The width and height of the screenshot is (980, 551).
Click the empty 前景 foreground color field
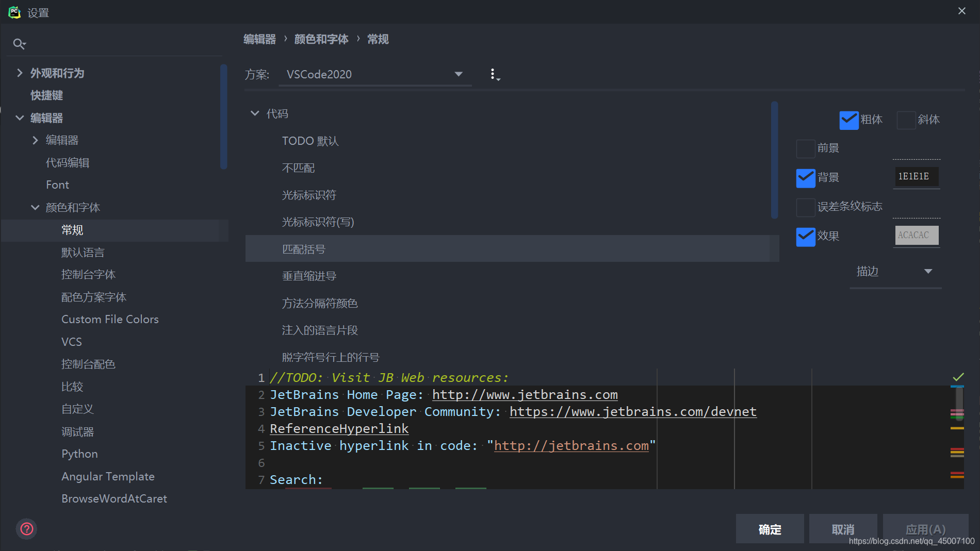click(916, 148)
